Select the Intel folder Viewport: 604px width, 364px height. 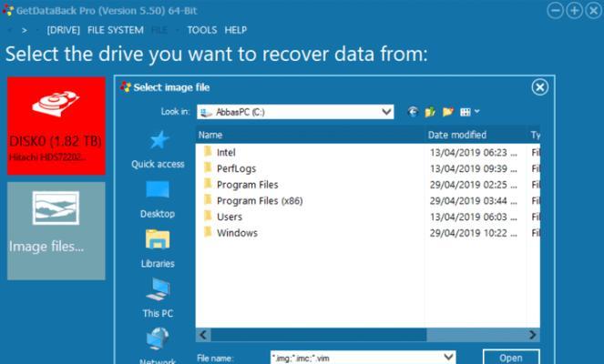coord(226,152)
